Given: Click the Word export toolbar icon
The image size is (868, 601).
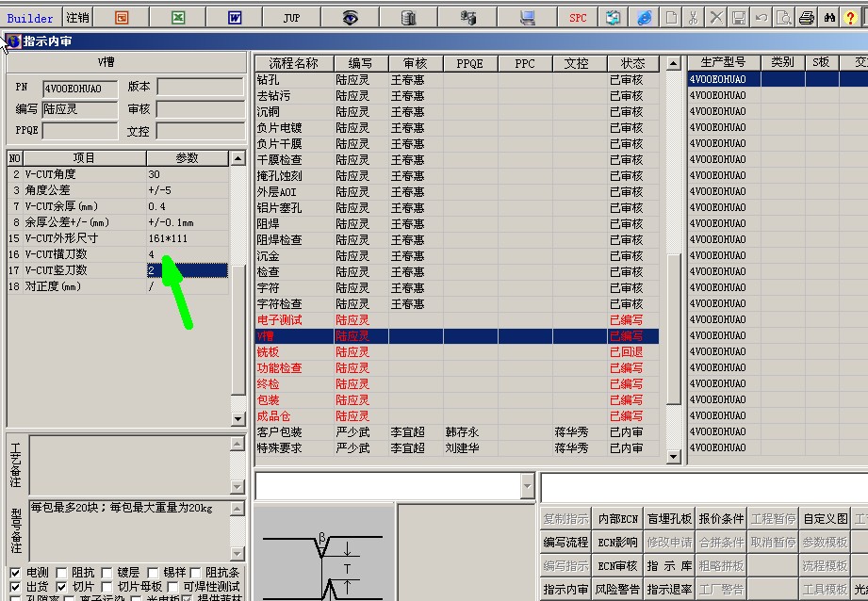Looking at the screenshot, I should [x=235, y=18].
